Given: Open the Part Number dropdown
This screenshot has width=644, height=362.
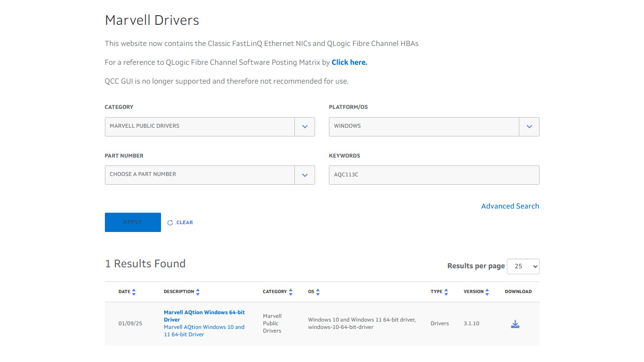Looking at the screenshot, I should pyautogui.click(x=305, y=175).
